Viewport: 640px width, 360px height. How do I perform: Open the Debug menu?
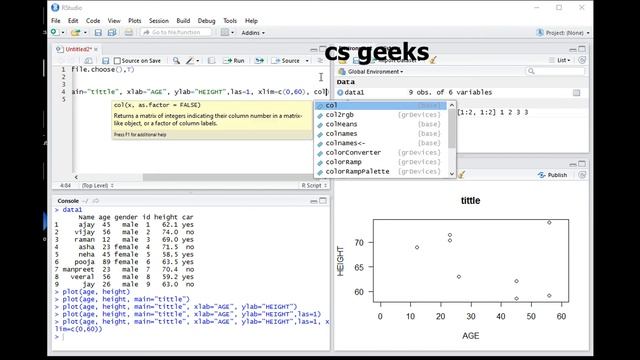click(206, 20)
